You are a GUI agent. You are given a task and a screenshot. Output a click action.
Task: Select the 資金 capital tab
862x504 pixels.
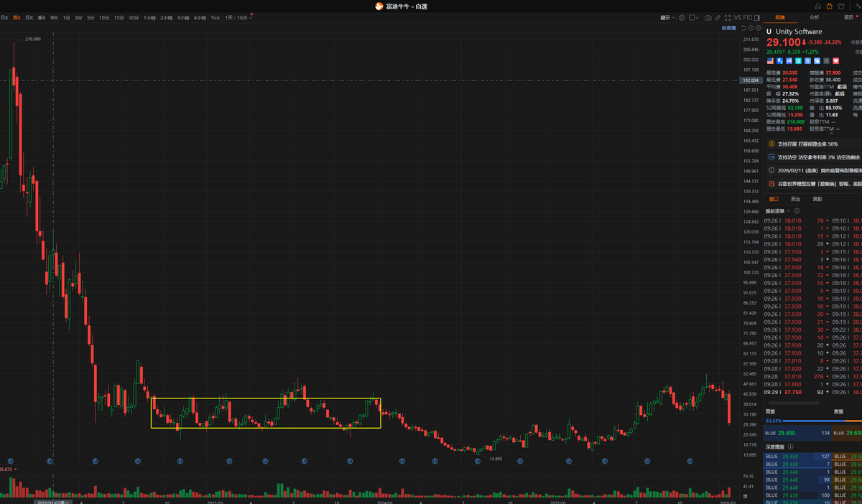(795, 198)
